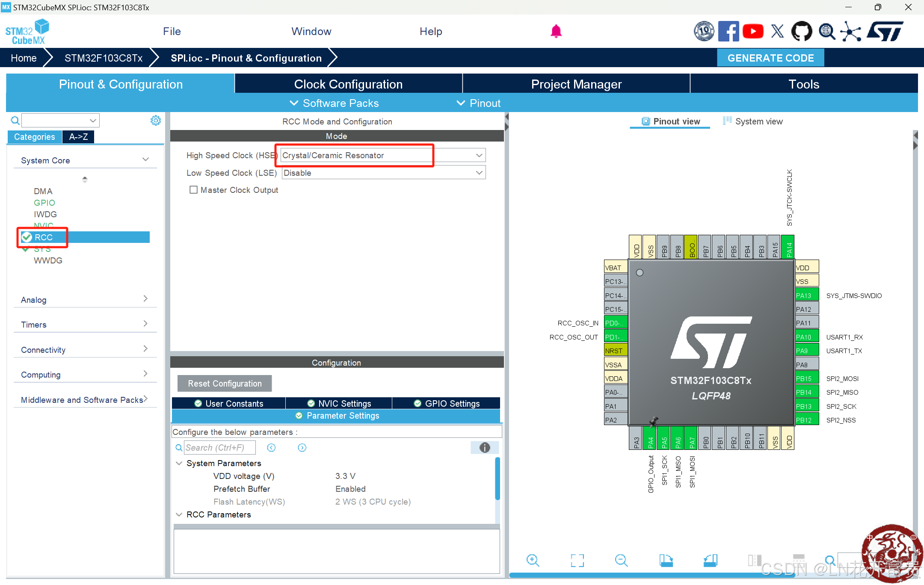Toggle the PB15 SPI2_MOSI pin on the chip
The width and height of the screenshot is (924, 585).
coord(806,378)
